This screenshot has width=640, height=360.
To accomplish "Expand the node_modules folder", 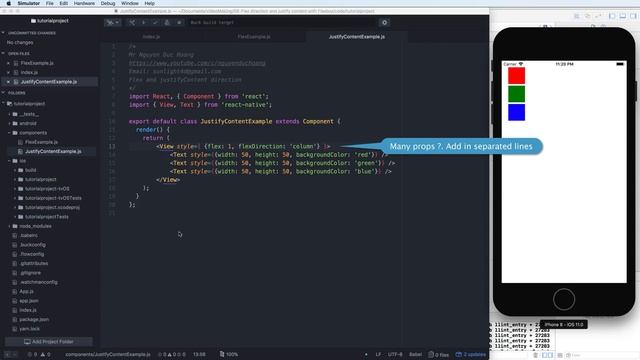I will [x=9, y=226].
